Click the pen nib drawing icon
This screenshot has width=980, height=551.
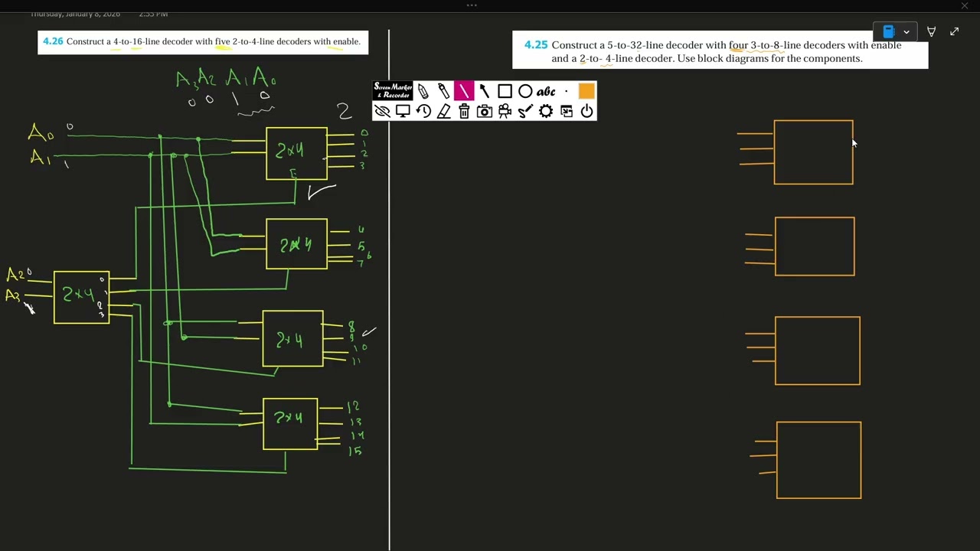(932, 32)
